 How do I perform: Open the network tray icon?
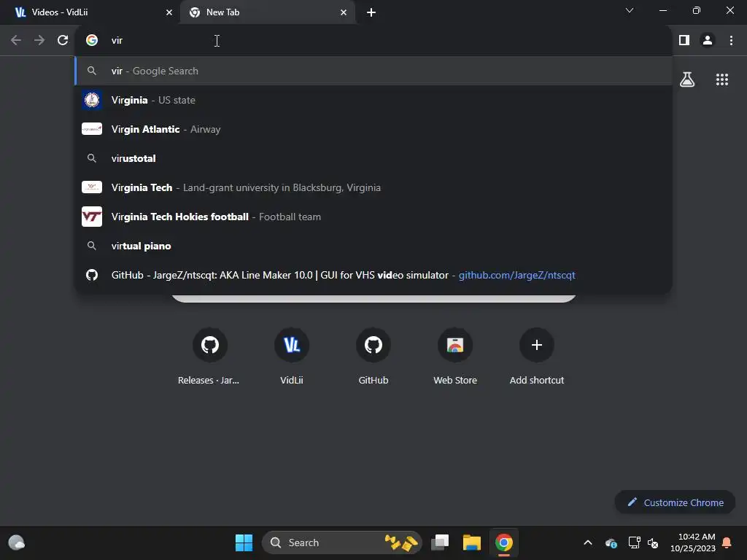634,542
